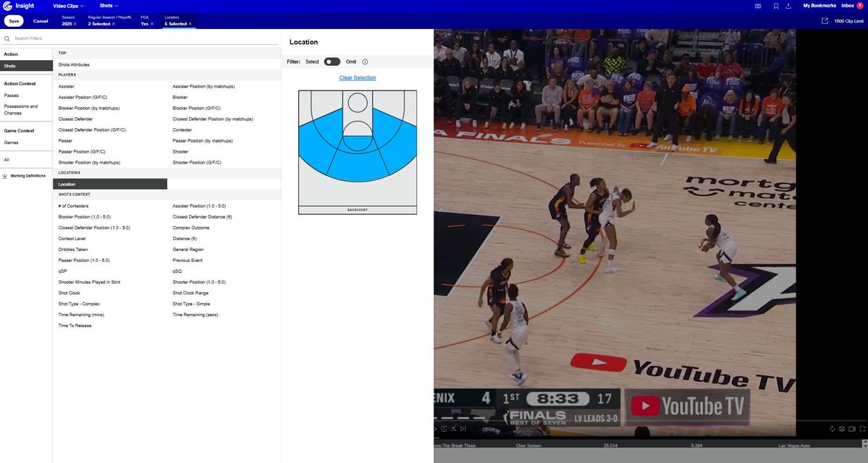Click the Insight logo icon
The image size is (868, 463).
(7, 6)
